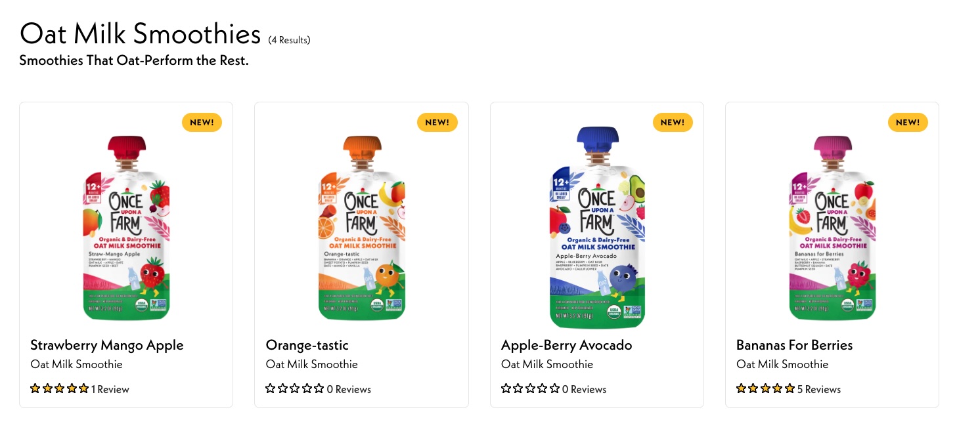Open the Strawberry Mango Apple product title
This screenshot has height=435, width=980.
[107, 345]
